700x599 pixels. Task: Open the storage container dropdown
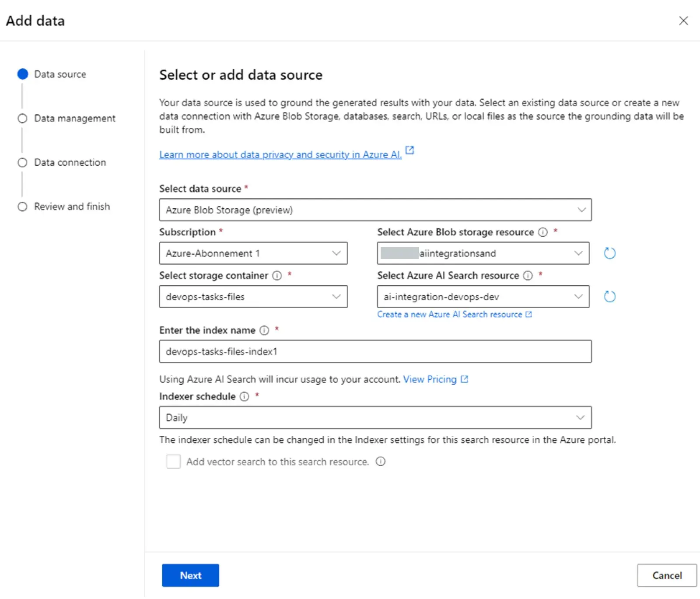pyautogui.click(x=253, y=297)
